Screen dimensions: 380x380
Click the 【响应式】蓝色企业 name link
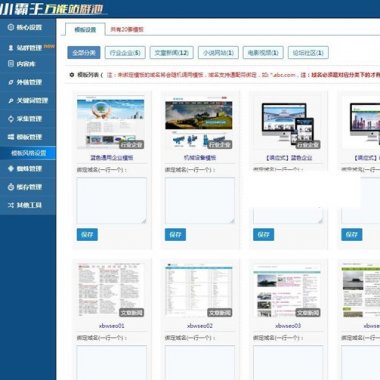pyautogui.click(x=288, y=158)
